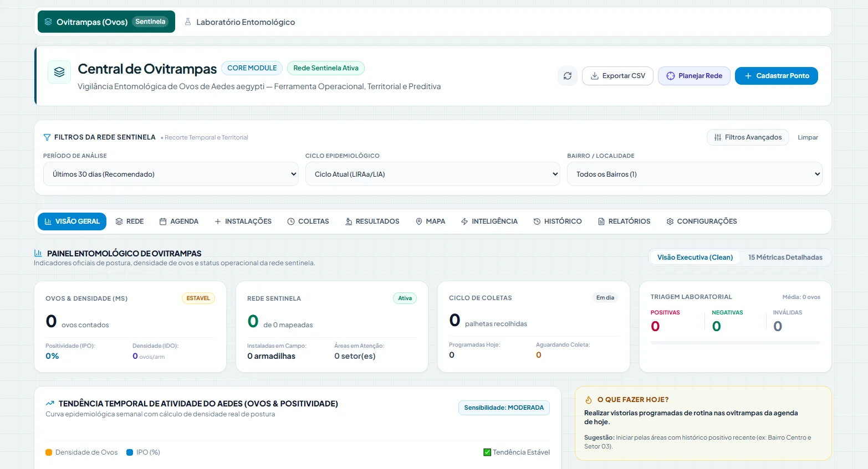
Task: Click the orange Densidade de Ovos legend swatch
Action: click(x=49, y=452)
